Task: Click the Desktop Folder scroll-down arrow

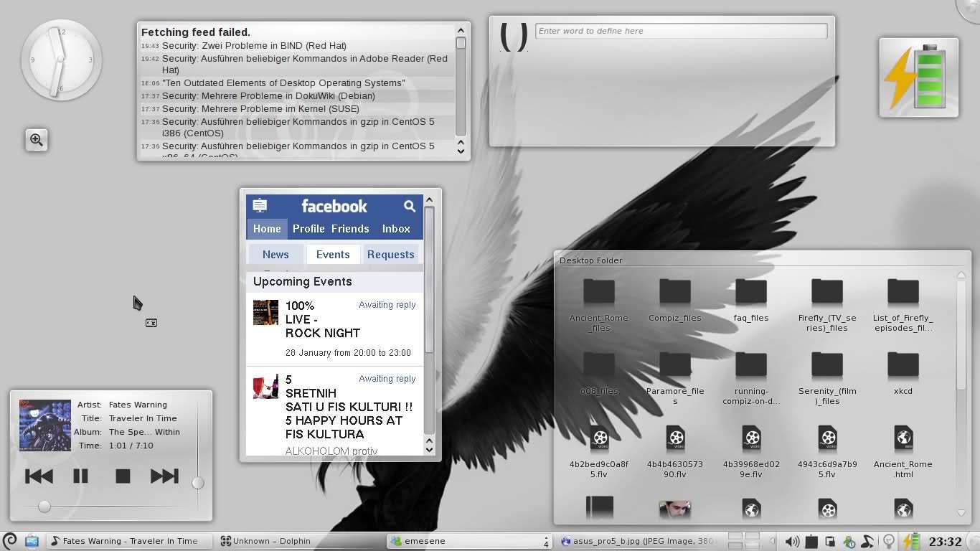Action: [x=961, y=512]
